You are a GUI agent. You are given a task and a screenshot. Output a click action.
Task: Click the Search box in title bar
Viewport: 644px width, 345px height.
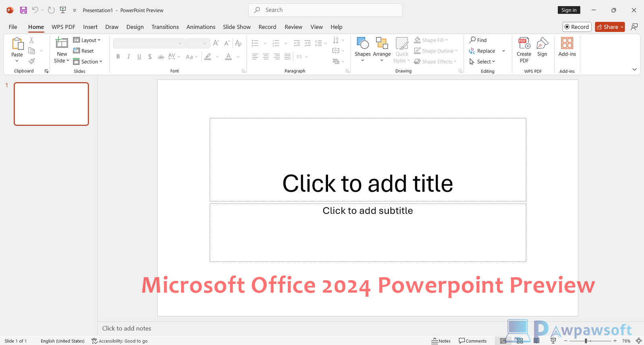(325, 10)
